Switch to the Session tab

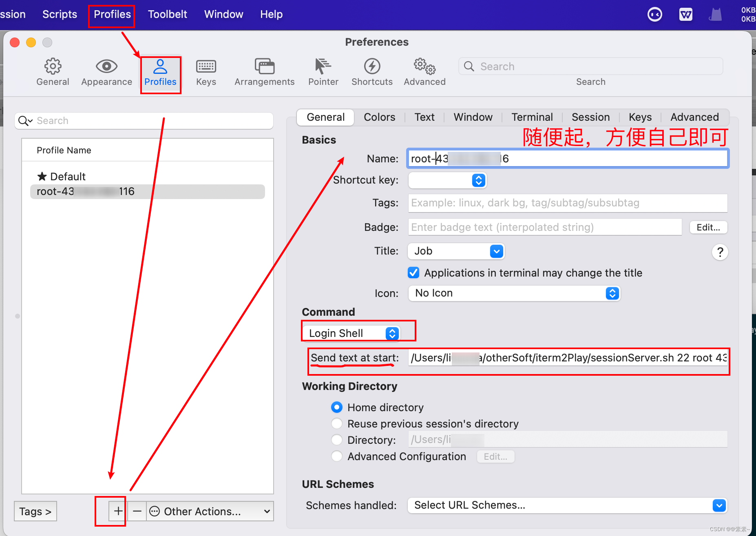click(x=590, y=117)
